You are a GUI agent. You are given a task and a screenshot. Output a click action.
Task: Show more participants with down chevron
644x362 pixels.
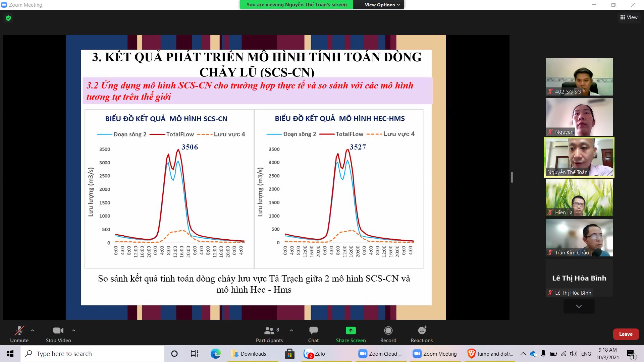pyautogui.click(x=579, y=306)
